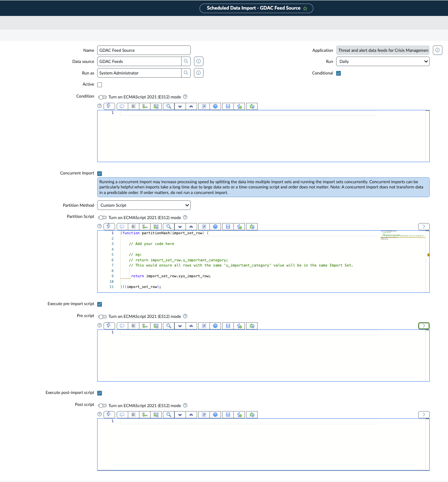The width and height of the screenshot is (448, 482).
Task: Focus the Run as input field
Action: pos(139,73)
